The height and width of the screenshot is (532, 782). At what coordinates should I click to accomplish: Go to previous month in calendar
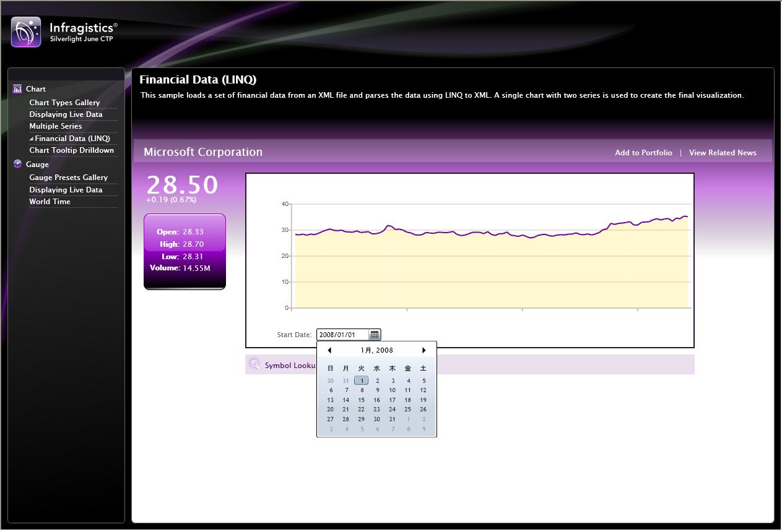click(329, 350)
